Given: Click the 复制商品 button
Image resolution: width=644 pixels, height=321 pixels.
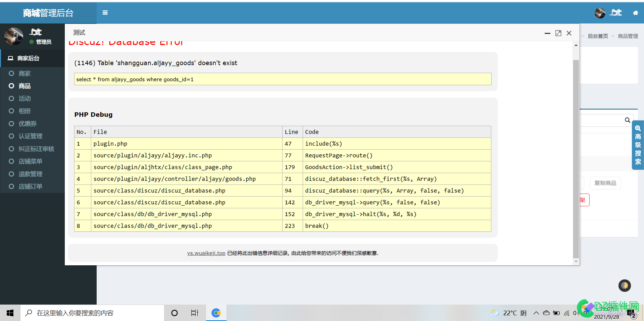Looking at the screenshot, I should [605, 183].
